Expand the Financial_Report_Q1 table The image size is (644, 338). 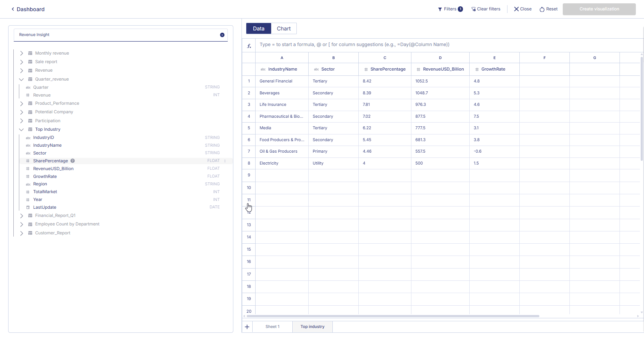coord(22,216)
